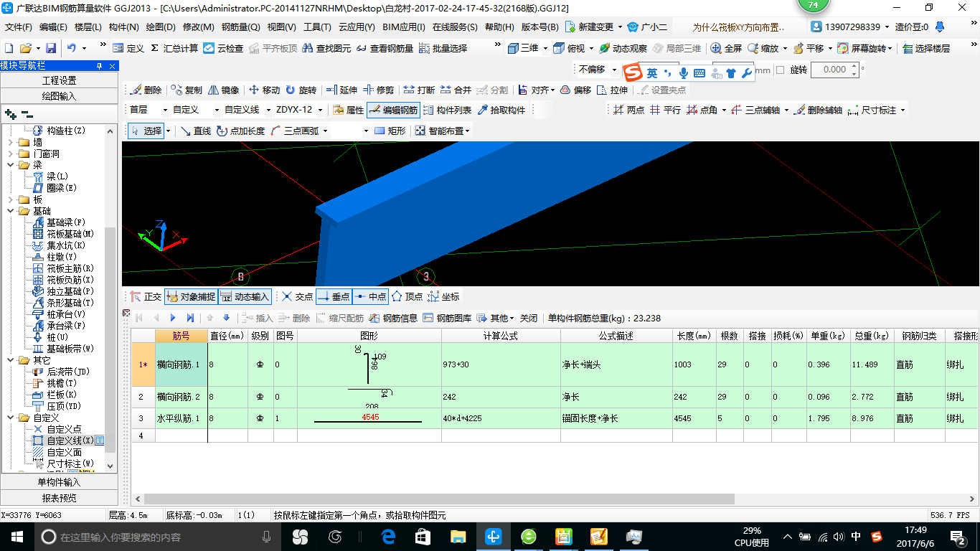Screen dimensions: 980x551
Task: Toggle 正交 orthogonal mode
Action: 146,296
